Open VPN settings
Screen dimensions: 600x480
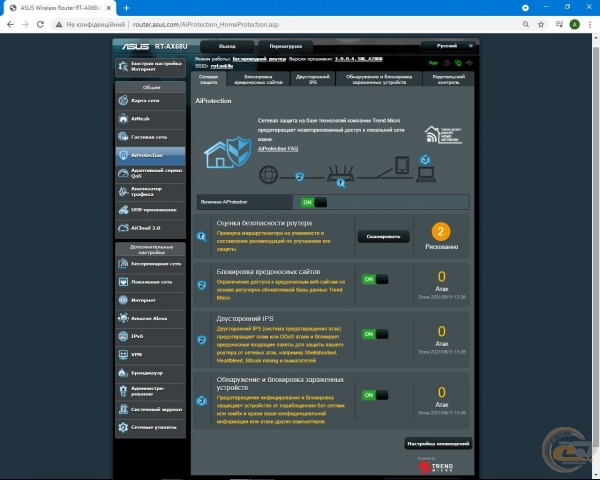(150, 354)
